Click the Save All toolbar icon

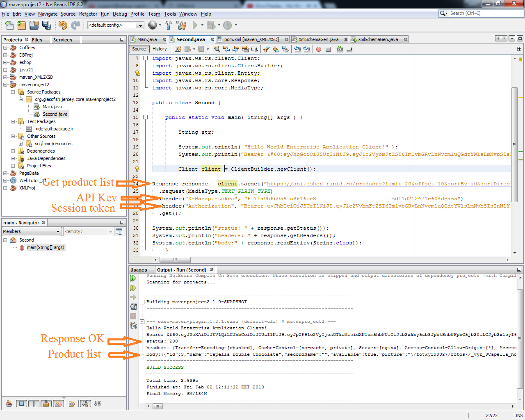tap(46, 25)
